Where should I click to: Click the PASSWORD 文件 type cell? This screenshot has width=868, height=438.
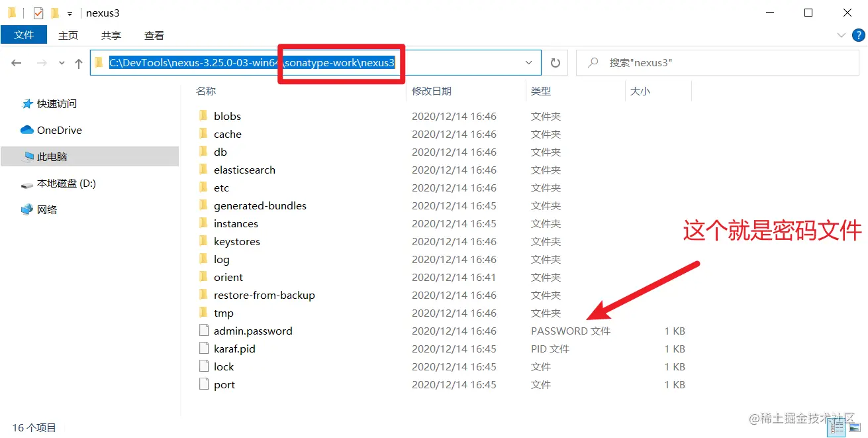571,331
